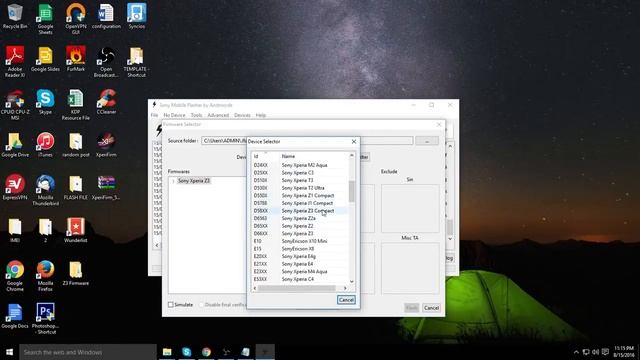Screen dimensions: 640x360
Task: Select Sony Xperia E4g device row
Action: tap(300, 256)
